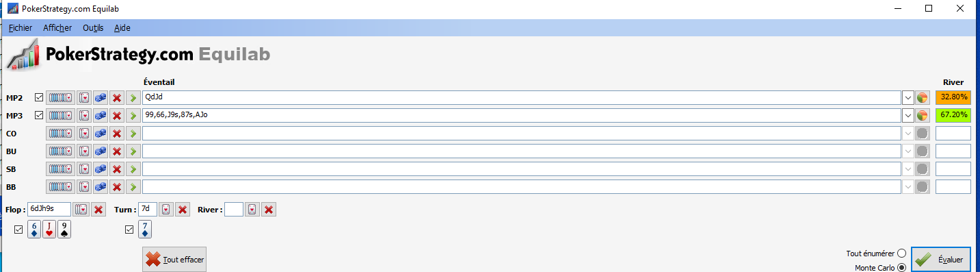980x272 pixels.
Task: Expand MP3 range history dropdown
Action: [x=908, y=115]
